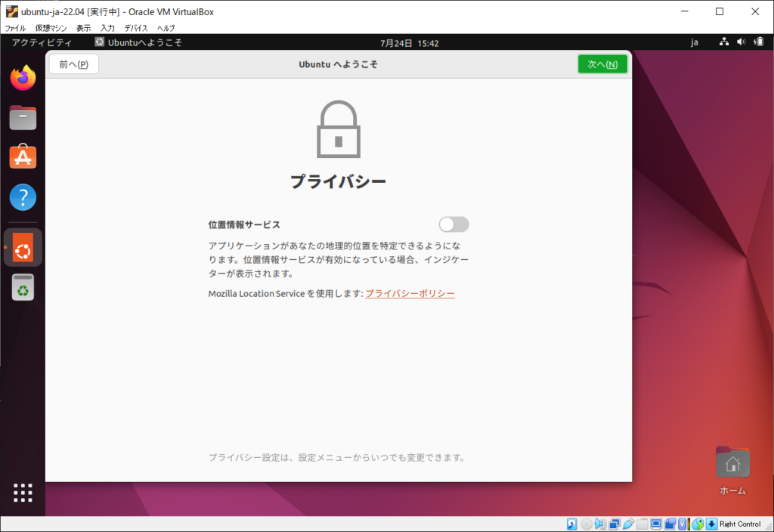Go to next page with 次へ(N)
Image resolution: width=774 pixels, height=532 pixels.
[602, 64]
